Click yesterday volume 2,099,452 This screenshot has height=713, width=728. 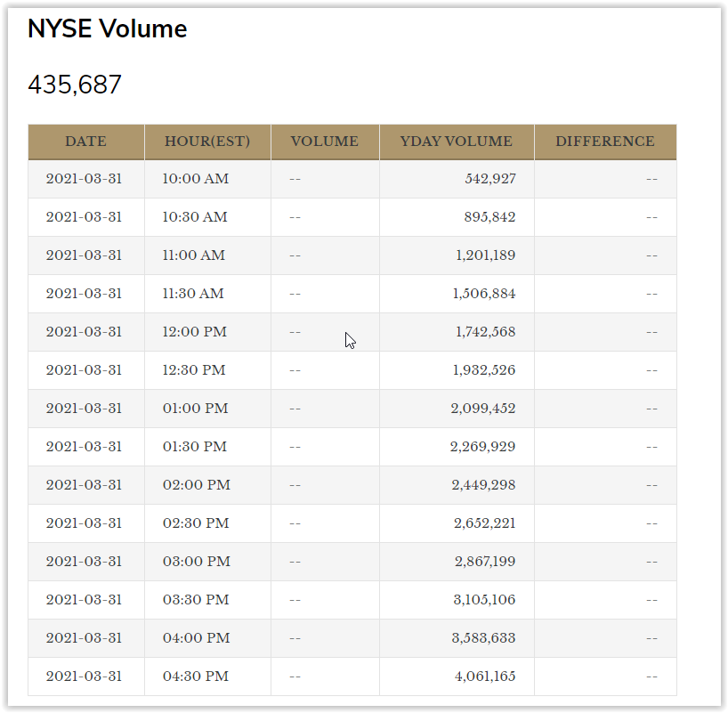483,409
